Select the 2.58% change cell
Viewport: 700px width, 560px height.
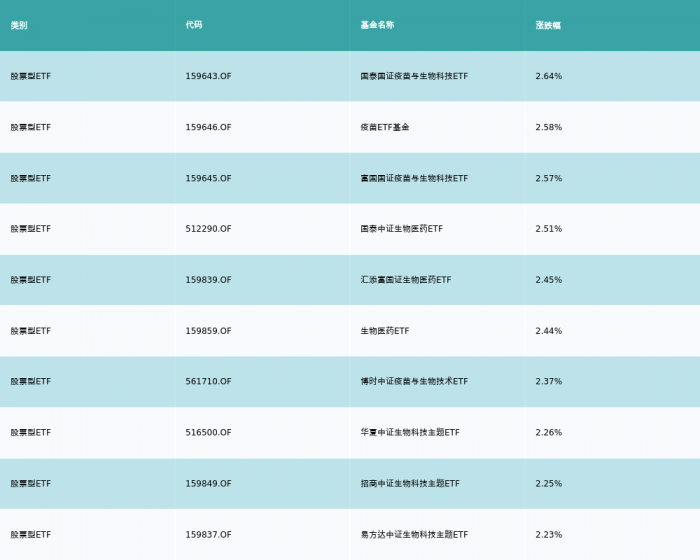coord(549,127)
